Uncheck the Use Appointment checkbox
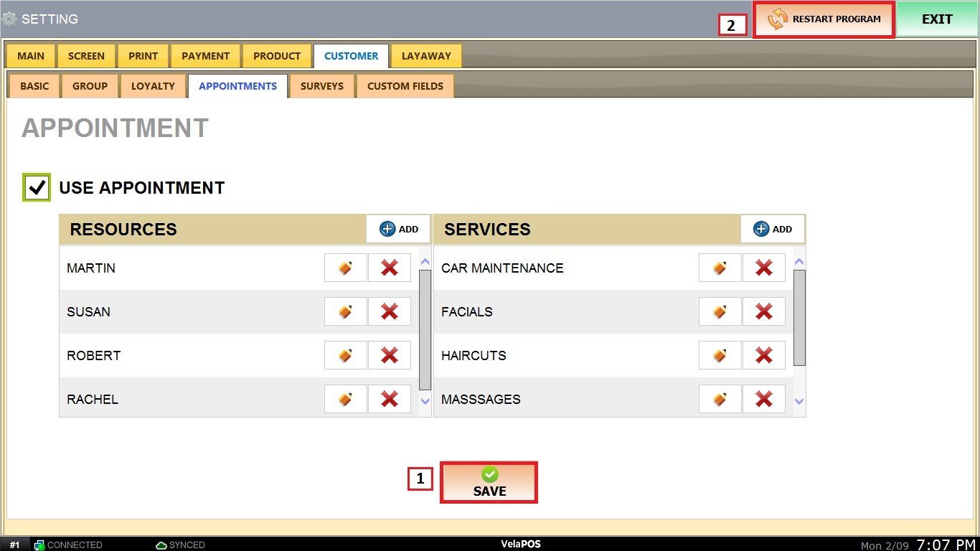The image size is (980, 551). [37, 188]
